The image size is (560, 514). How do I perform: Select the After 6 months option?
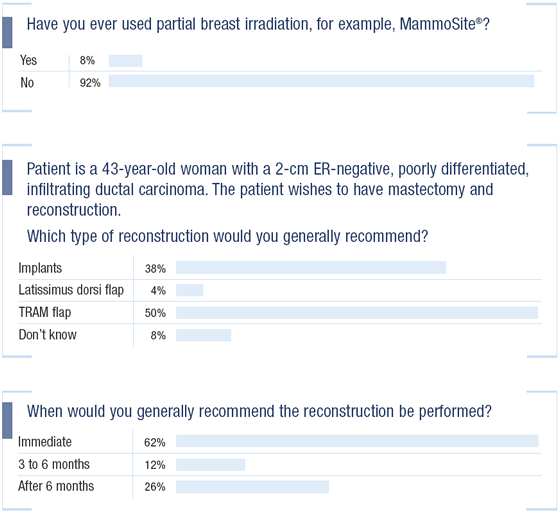[x=56, y=486]
